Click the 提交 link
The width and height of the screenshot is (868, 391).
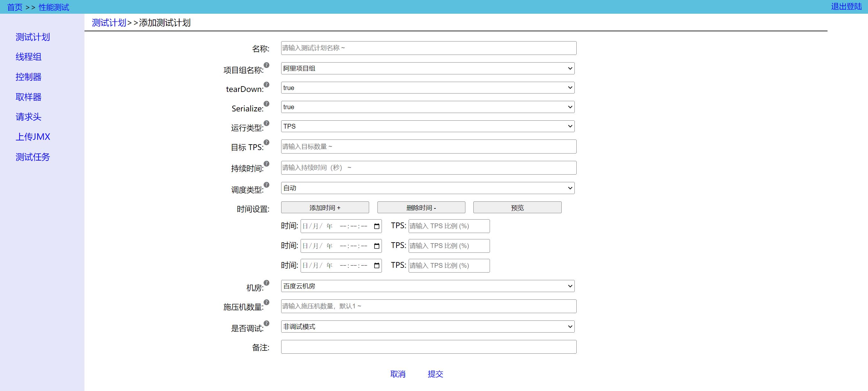click(x=435, y=374)
